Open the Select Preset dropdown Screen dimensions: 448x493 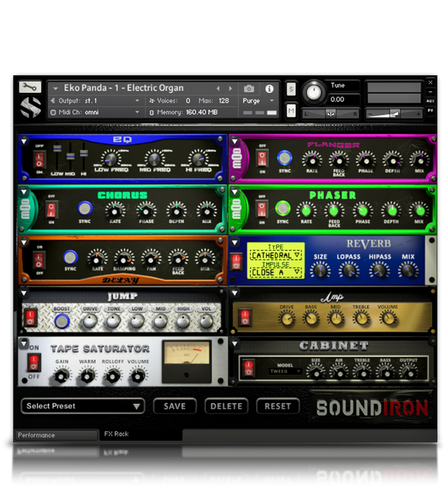tap(83, 406)
